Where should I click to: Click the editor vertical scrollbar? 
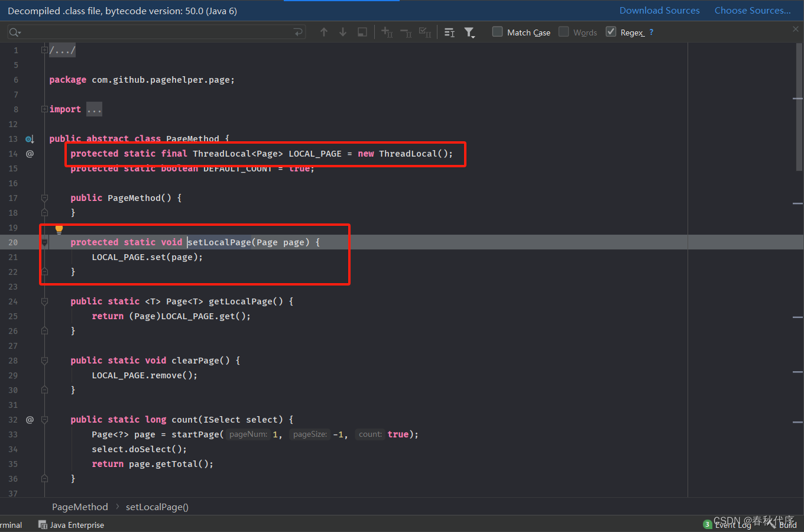click(x=799, y=106)
